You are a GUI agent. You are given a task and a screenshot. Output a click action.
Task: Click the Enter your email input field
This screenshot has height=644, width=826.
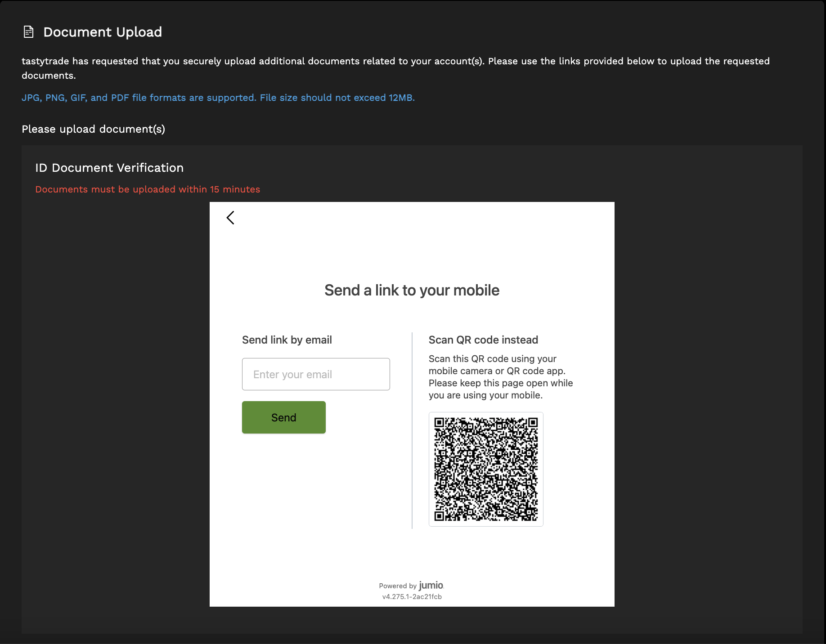315,374
